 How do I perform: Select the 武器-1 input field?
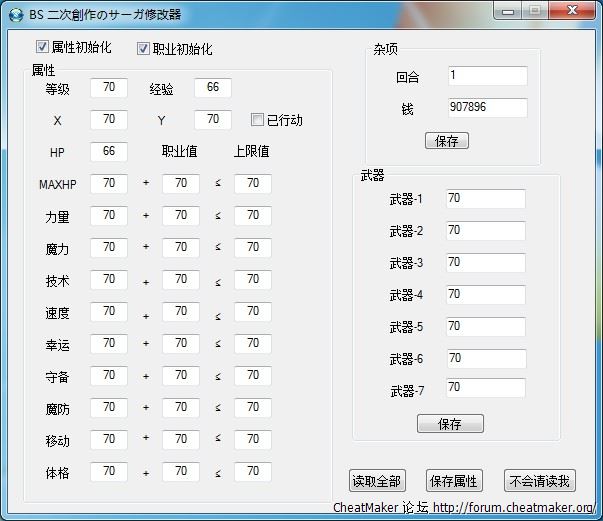pyautogui.click(x=485, y=199)
